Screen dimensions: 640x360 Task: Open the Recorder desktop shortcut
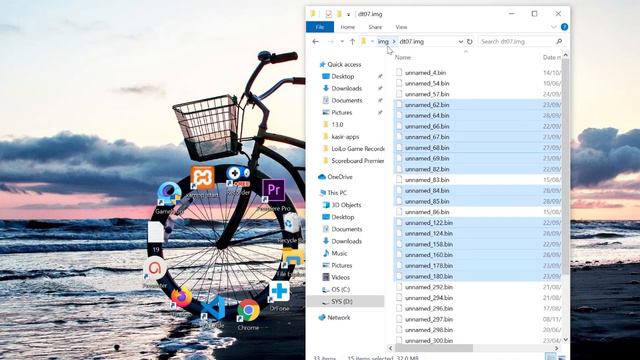[x=238, y=180]
